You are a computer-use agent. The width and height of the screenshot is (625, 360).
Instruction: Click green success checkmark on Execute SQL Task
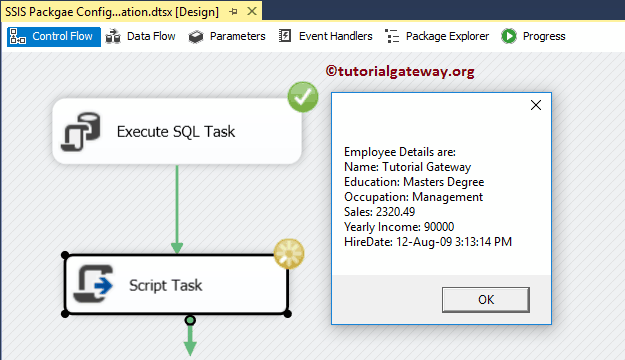coord(303,97)
